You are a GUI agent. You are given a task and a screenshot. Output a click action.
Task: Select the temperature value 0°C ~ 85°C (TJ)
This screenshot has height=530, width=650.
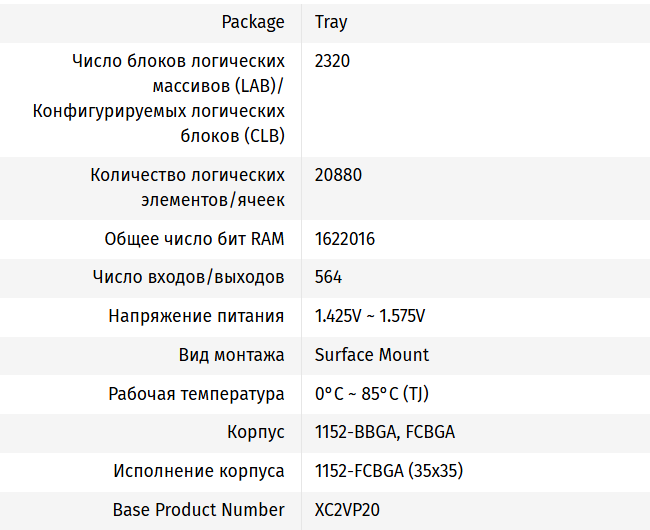tap(372, 394)
